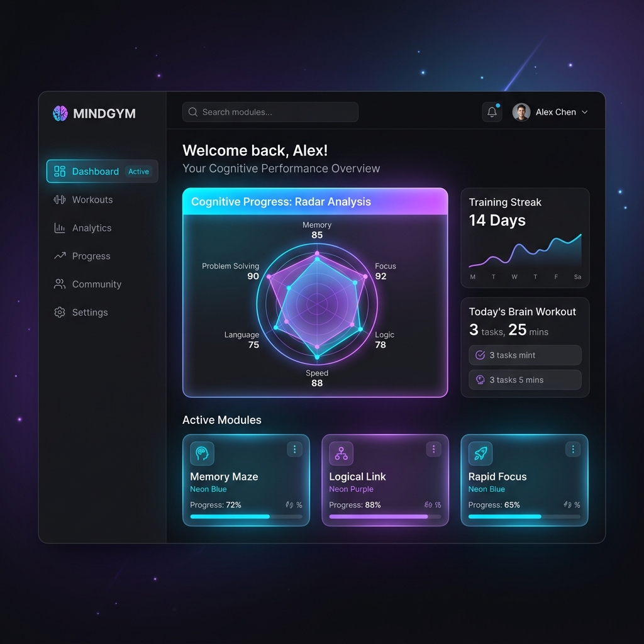Click the Language 75 radar label
The height and width of the screenshot is (644, 644).
(242, 340)
